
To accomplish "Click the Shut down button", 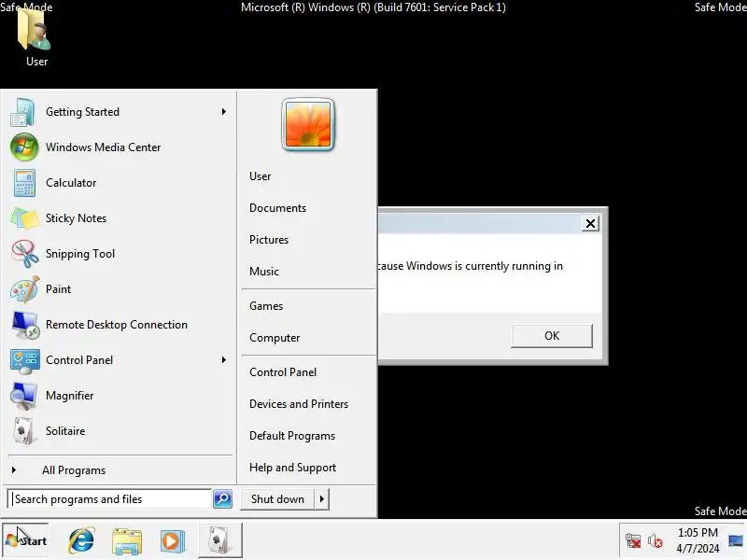I will click(x=277, y=499).
